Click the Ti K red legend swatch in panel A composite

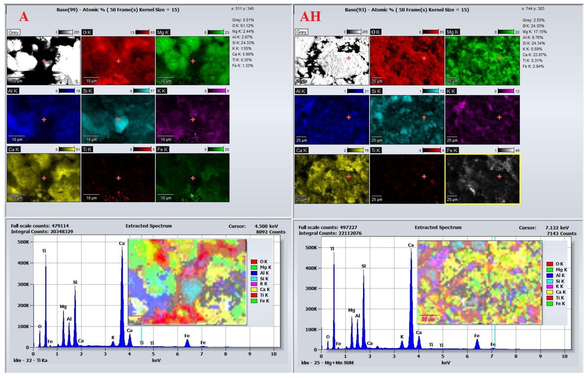click(x=254, y=295)
